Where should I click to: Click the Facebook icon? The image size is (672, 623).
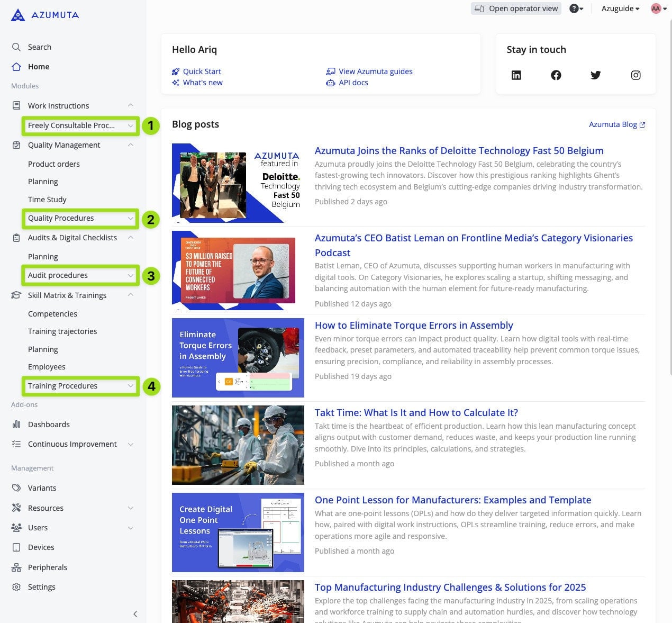(x=556, y=75)
